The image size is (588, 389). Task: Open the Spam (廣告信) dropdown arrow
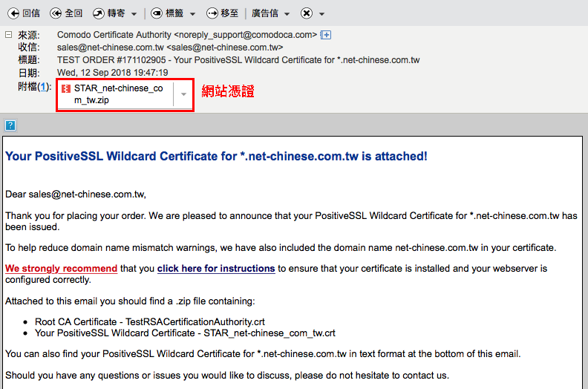point(287,14)
